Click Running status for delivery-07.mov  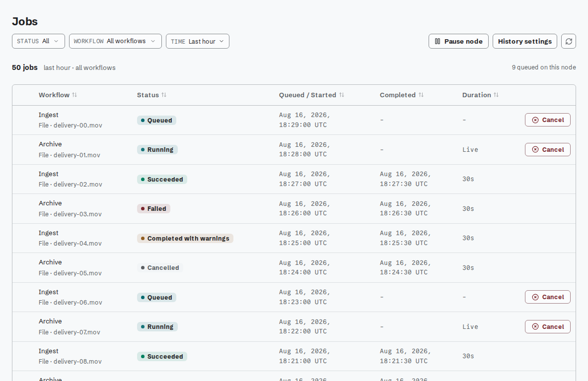coord(157,327)
